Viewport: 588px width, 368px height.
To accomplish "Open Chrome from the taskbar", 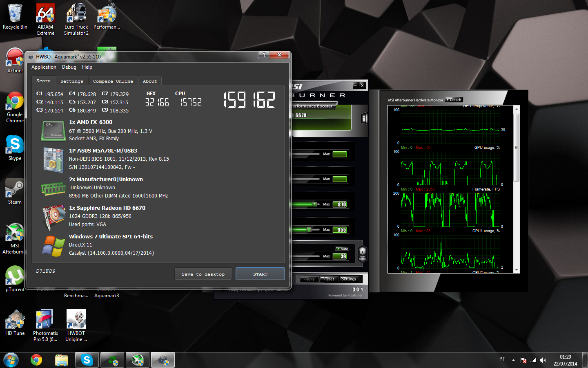I will coord(36,360).
